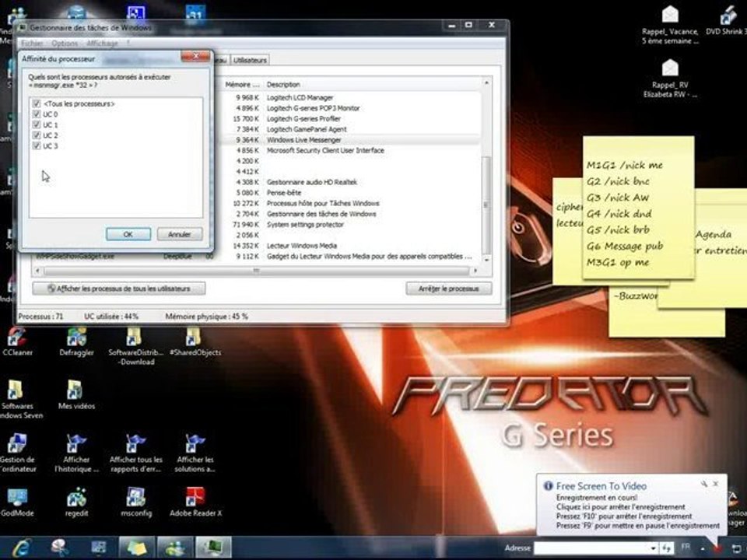This screenshot has width=747, height=560.
Task: Select the regedit desktop shortcut
Action: pos(76,502)
